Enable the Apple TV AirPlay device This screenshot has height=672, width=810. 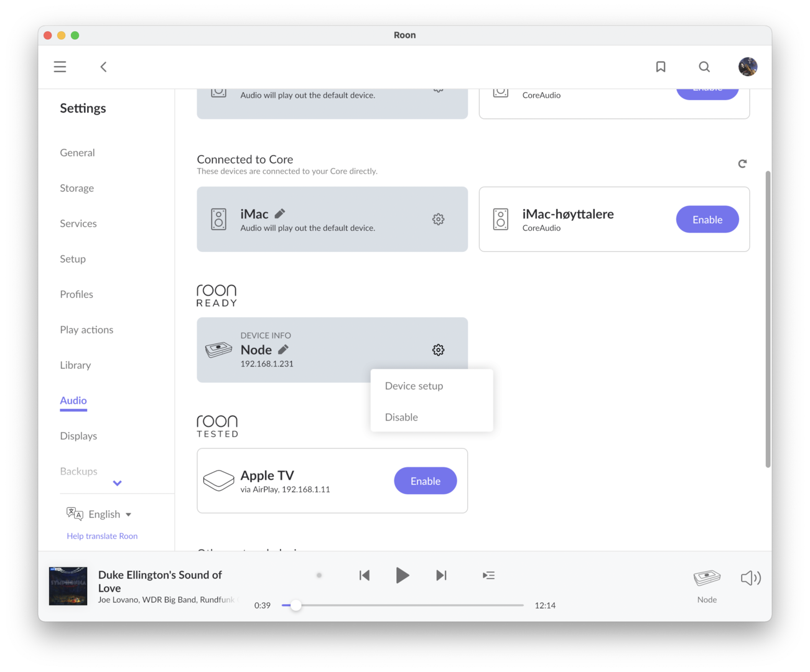click(x=426, y=480)
